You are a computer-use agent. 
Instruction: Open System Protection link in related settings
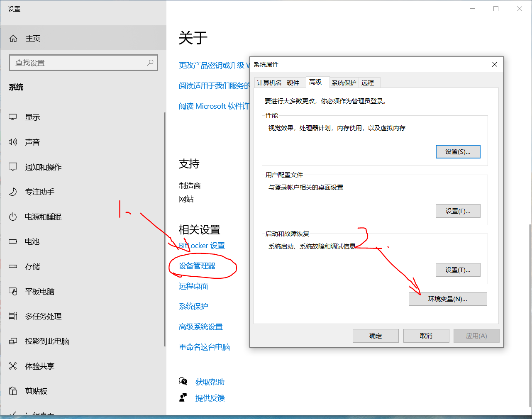193,306
